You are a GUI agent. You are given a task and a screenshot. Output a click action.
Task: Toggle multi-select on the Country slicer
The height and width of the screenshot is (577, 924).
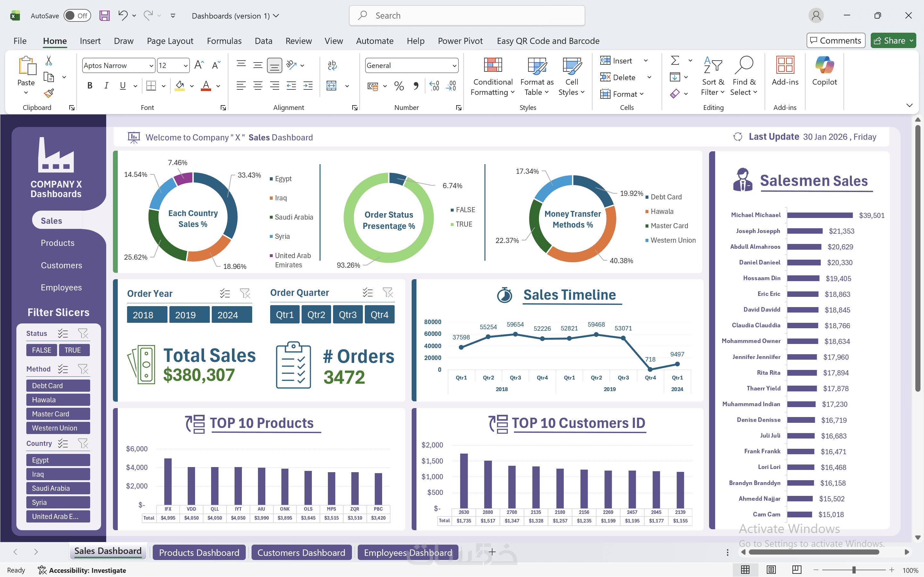63,443
